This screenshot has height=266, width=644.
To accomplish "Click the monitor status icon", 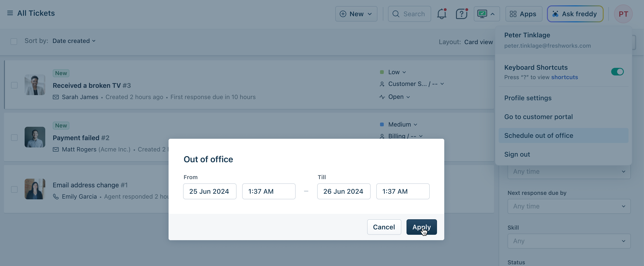I will (x=482, y=14).
